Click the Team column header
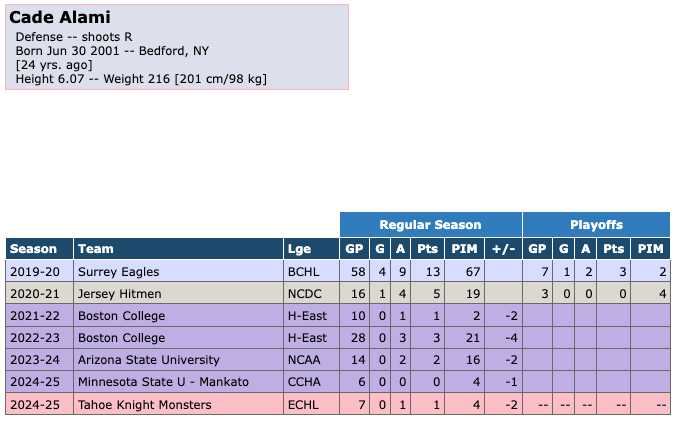This screenshot has height=421, width=676. pos(96,249)
